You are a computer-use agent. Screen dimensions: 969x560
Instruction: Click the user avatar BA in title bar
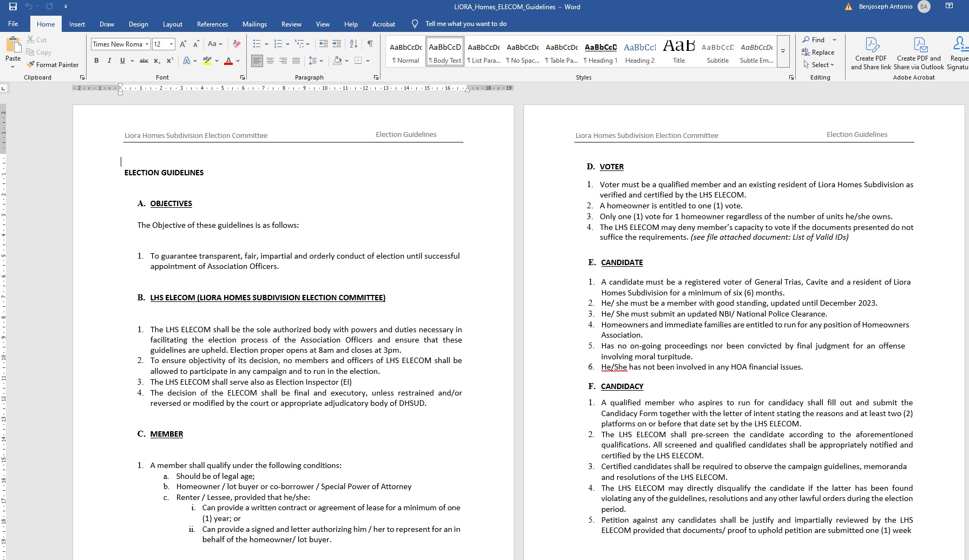[x=924, y=7]
